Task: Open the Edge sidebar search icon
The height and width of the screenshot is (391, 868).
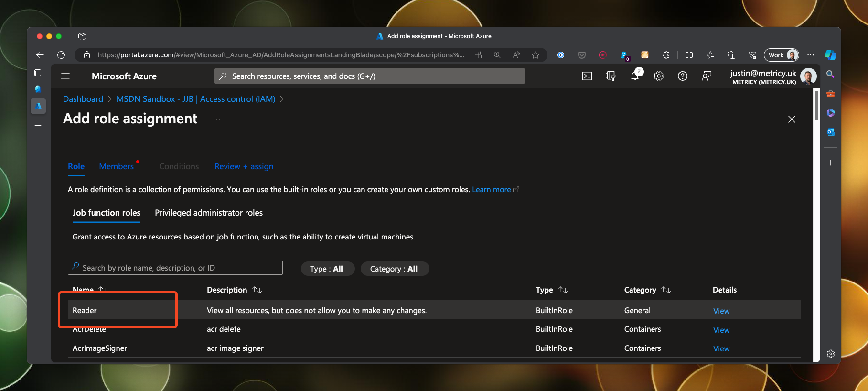Action: pyautogui.click(x=831, y=74)
